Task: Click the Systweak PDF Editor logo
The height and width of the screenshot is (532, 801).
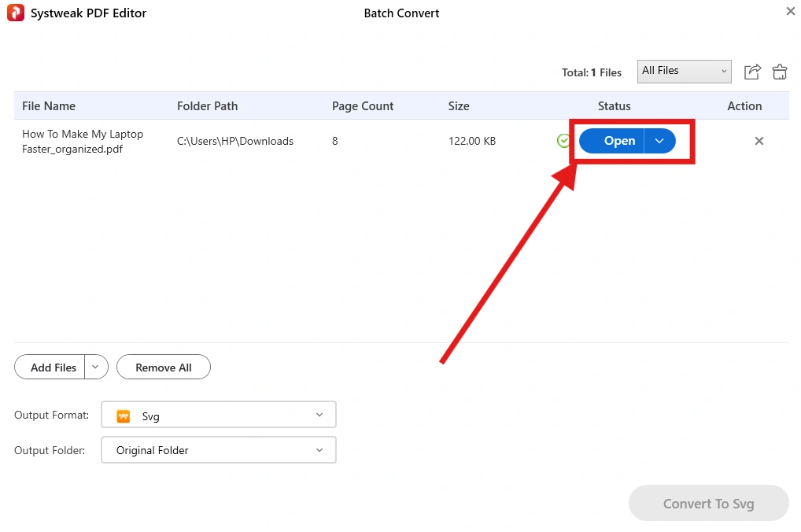Action: point(14,13)
